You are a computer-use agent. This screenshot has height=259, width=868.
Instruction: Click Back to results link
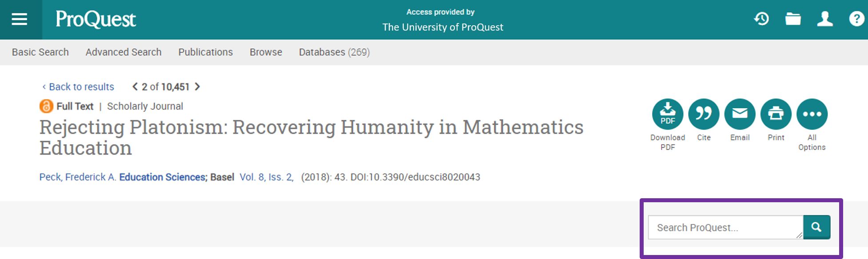pos(81,87)
